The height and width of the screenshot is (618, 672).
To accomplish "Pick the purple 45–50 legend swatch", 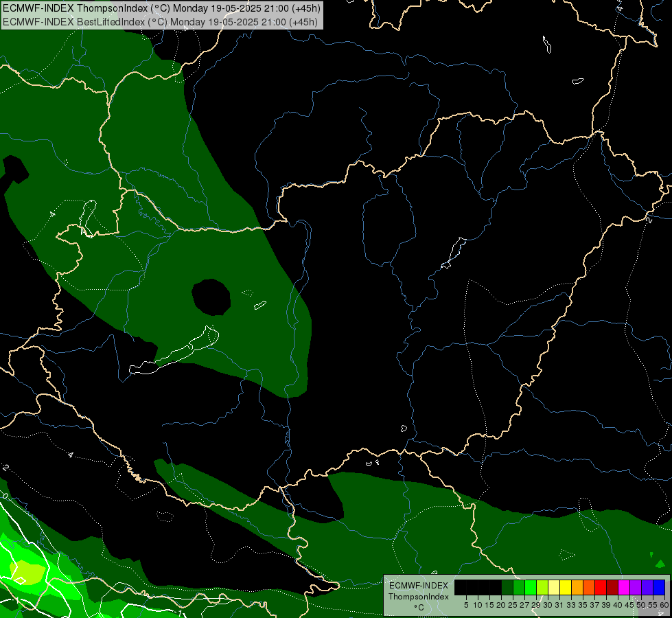I will [x=636, y=587].
